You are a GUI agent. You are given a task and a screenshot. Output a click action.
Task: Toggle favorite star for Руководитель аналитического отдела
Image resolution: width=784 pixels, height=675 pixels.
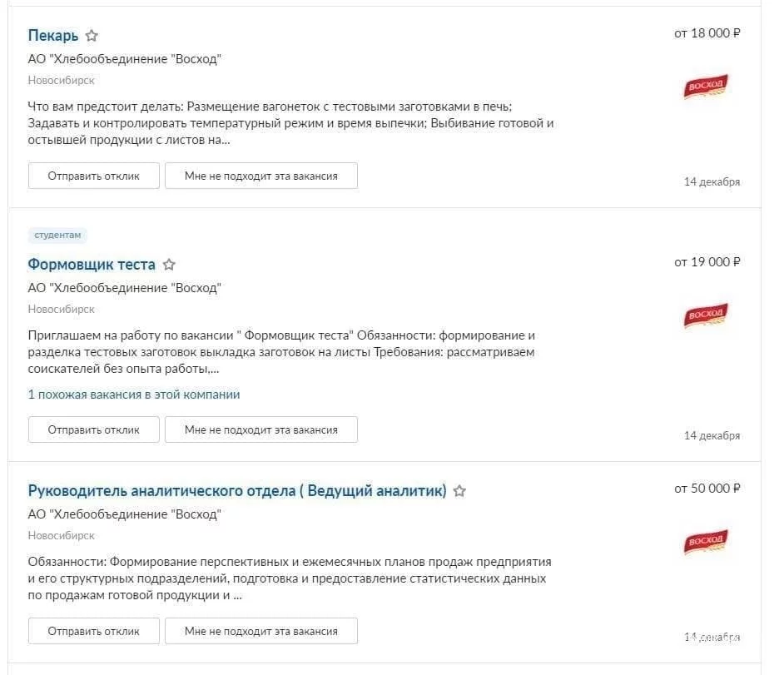pyautogui.click(x=459, y=491)
